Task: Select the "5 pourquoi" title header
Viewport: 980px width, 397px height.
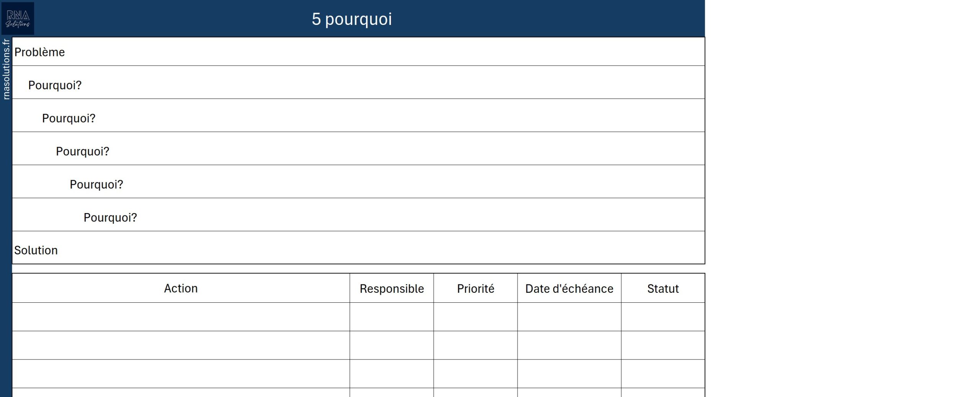Action: coord(351,19)
